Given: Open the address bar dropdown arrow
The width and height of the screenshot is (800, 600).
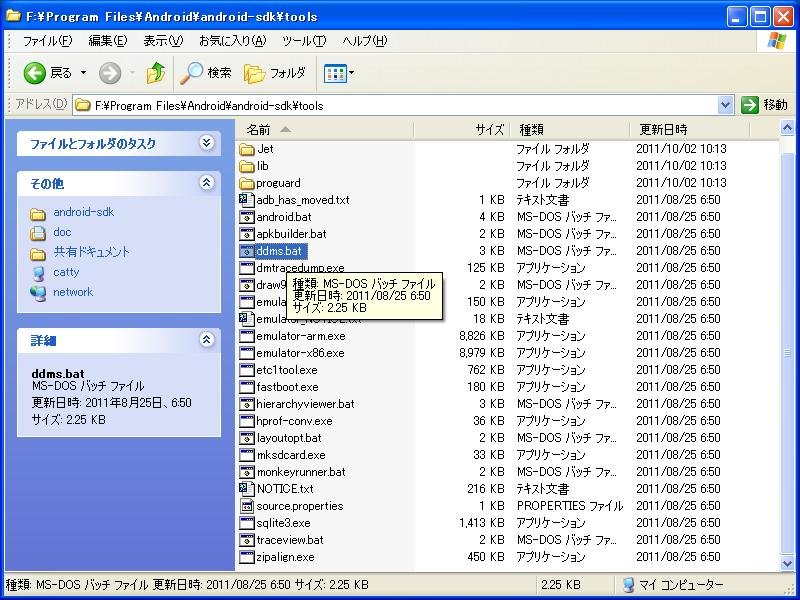Looking at the screenshot, I should coord(725,106).
